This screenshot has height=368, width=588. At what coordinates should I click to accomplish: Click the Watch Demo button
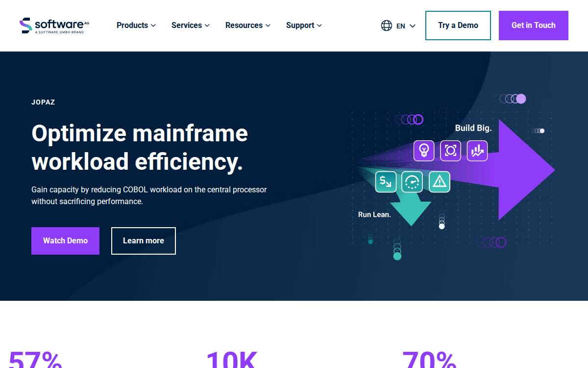pyautogui.click(x=65, y=241)
